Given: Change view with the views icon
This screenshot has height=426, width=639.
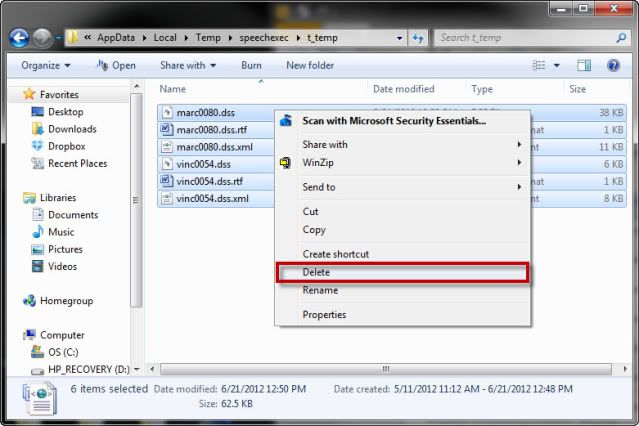Looking at the screenshot, I should click(x=539, y=66).
